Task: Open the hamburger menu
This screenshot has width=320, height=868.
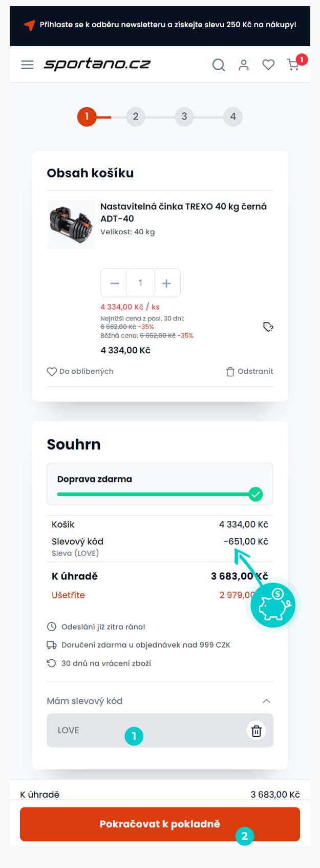Action: (x=27, y=65)
